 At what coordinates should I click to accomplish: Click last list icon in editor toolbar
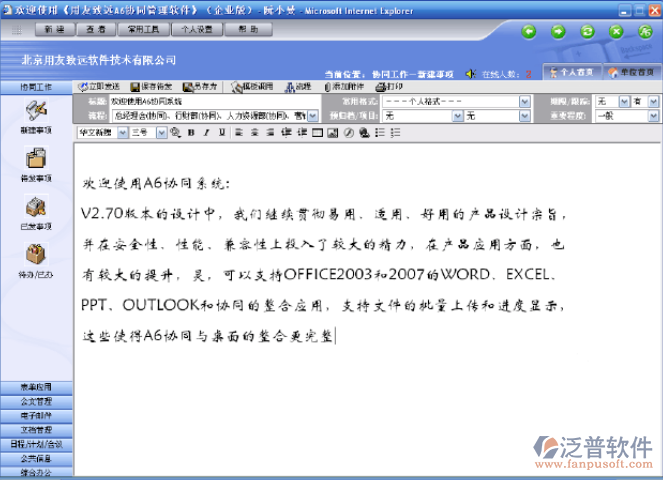(395, 133)
